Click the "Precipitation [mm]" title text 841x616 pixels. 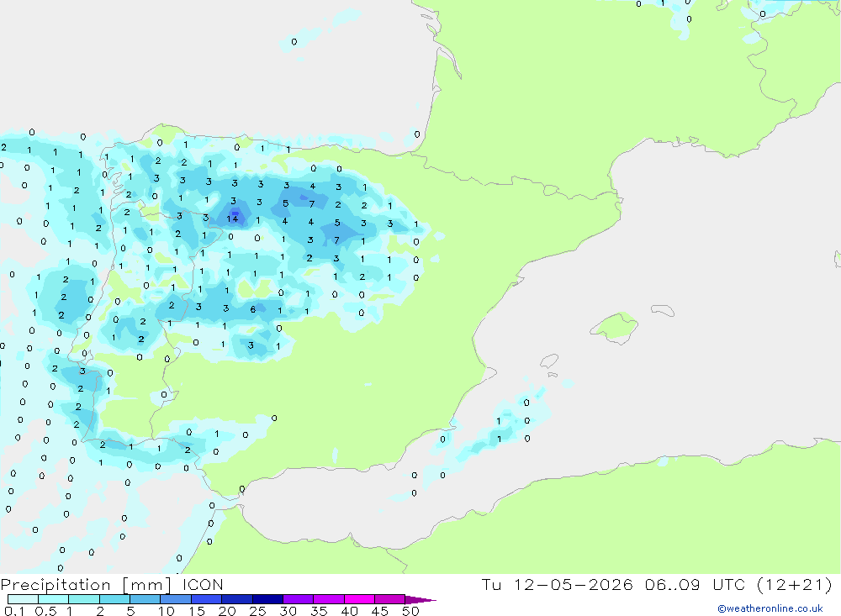click(86, 585)
